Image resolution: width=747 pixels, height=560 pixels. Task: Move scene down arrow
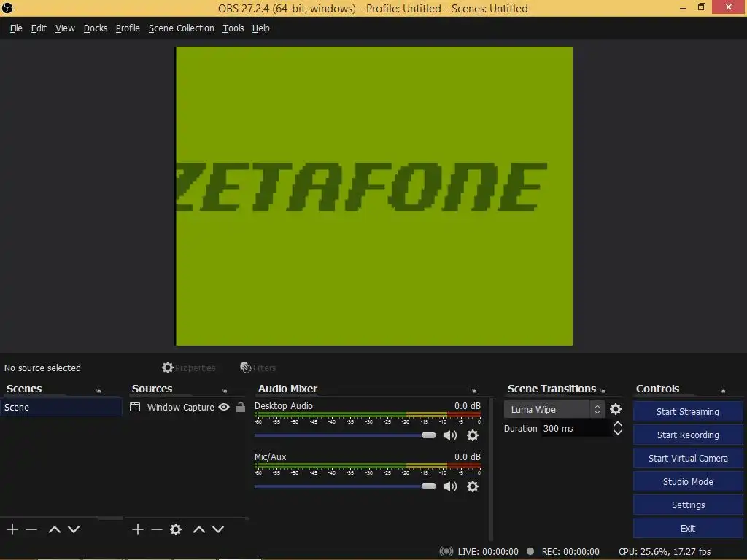coord(74,529)
